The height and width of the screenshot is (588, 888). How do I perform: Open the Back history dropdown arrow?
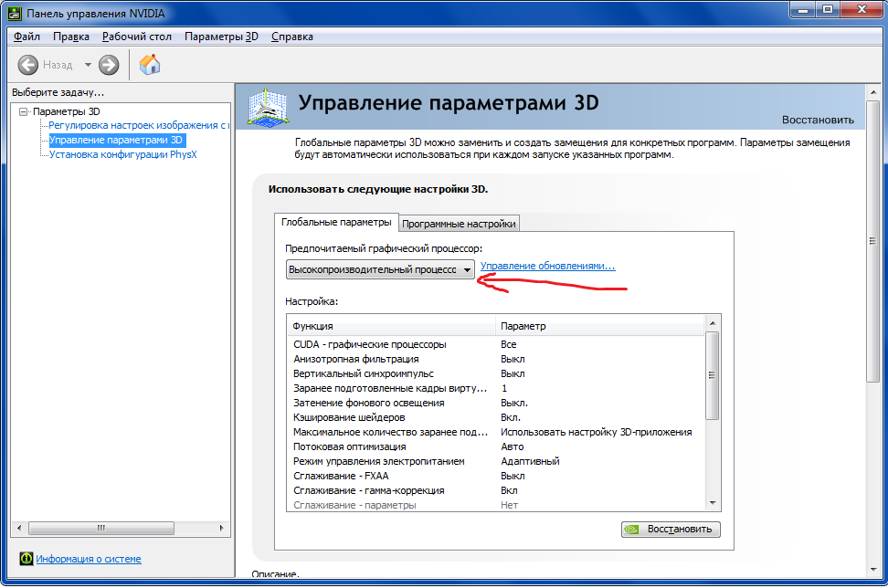(88, 65)
